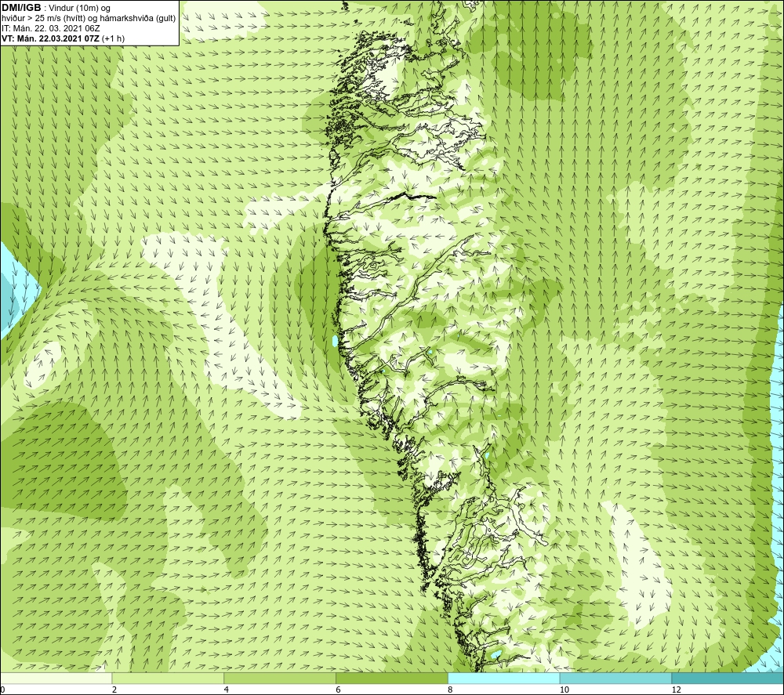Click the scale label "12"

click(x=677, y=690)
